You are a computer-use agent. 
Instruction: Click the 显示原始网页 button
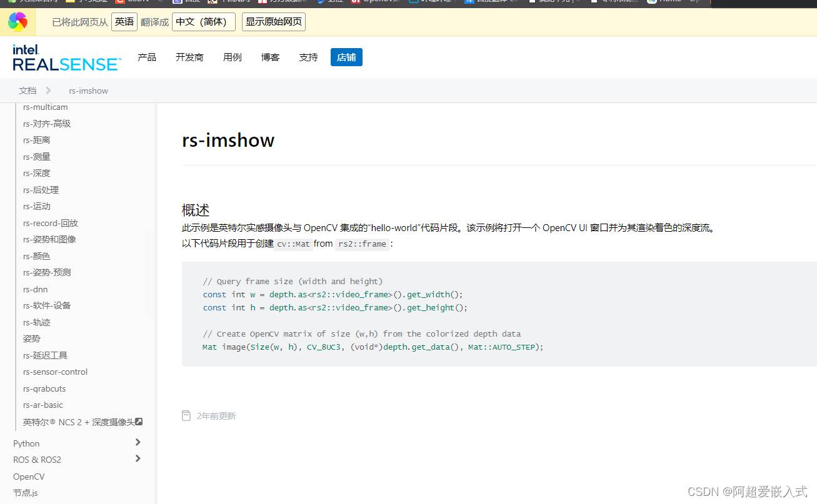(274, 22)
